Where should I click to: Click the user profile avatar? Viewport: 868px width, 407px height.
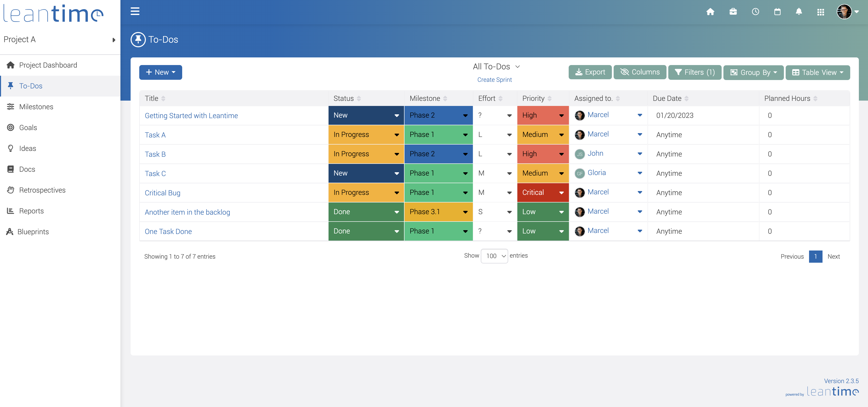(x=844, y=12)
